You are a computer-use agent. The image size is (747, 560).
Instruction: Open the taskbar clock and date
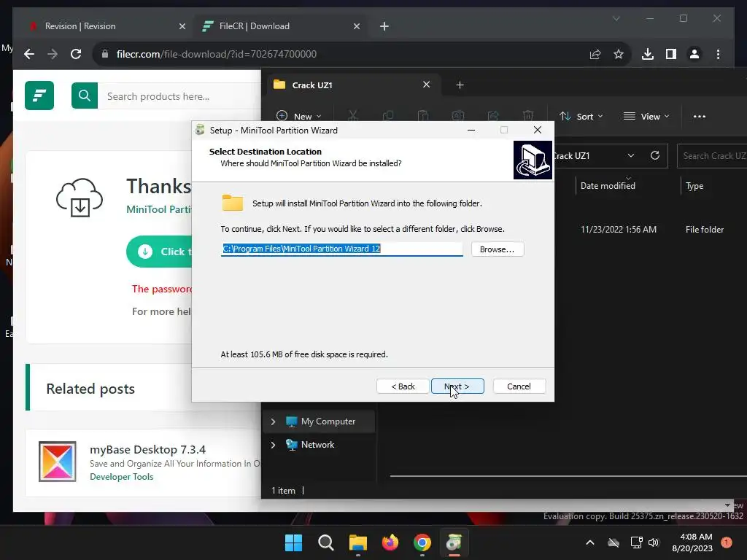pos(692,542)
